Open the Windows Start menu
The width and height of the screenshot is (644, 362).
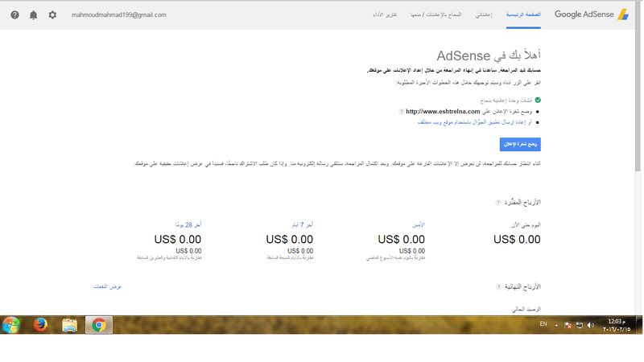pyautogui.click(x=11, y=325)
